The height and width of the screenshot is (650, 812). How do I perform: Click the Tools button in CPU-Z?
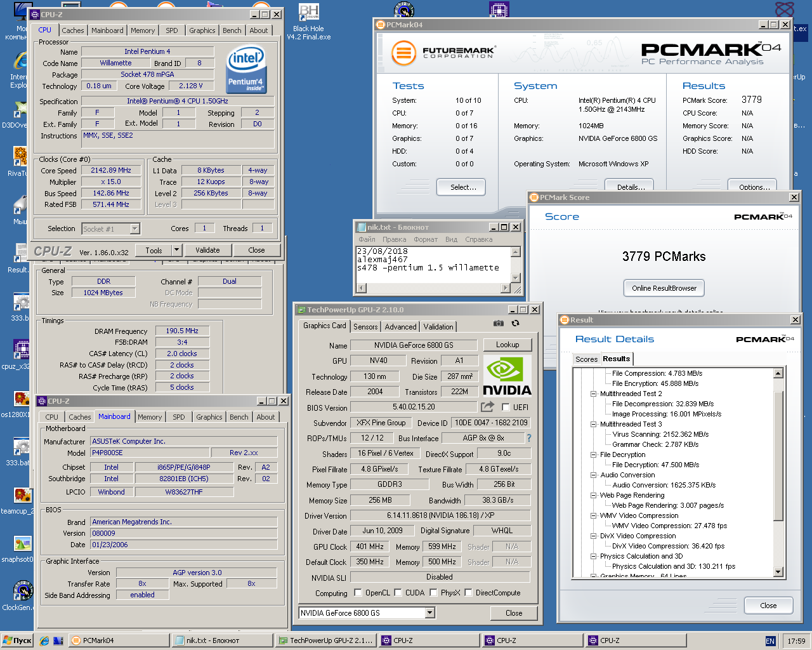[154, 250]
